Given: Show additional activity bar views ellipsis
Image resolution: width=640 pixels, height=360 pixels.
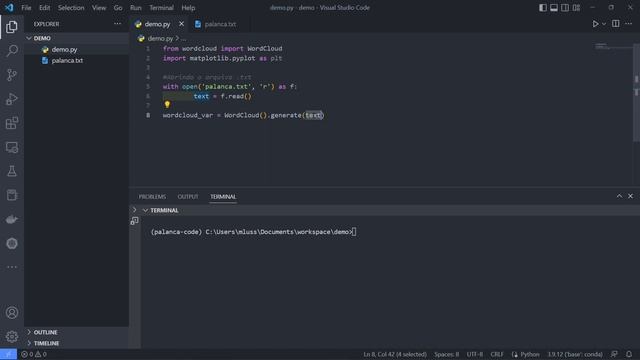Looking at the screenshot, I should [x=12, y=267].
